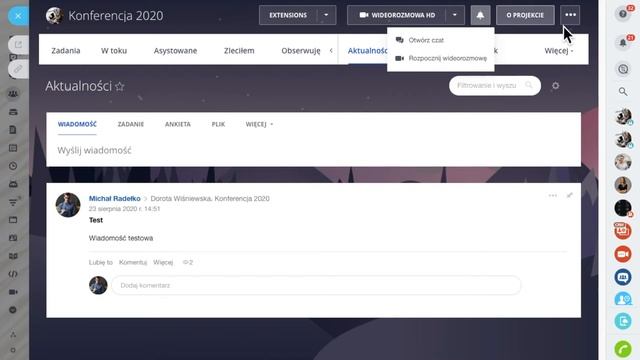Open the clock icon in left sidebar
Screen dimensions: 640x360
[13, 166]
